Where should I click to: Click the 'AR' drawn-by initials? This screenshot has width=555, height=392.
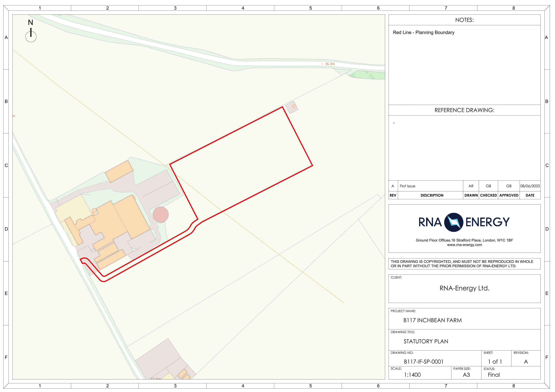(x=471, y=186)
